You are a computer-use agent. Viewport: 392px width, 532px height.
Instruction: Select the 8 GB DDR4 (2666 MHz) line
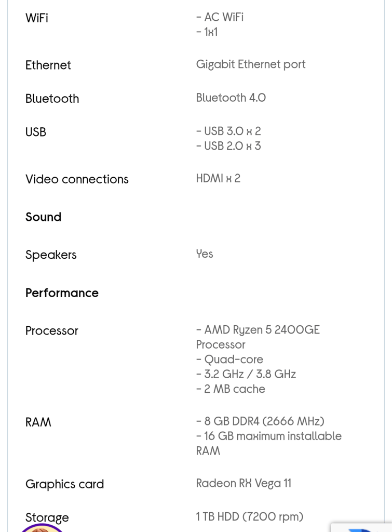point(260,421)
